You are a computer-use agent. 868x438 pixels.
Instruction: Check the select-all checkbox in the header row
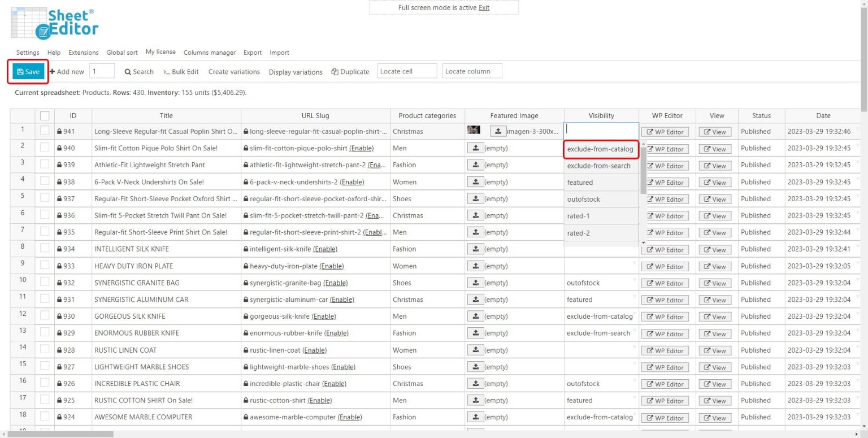point(46,115)
